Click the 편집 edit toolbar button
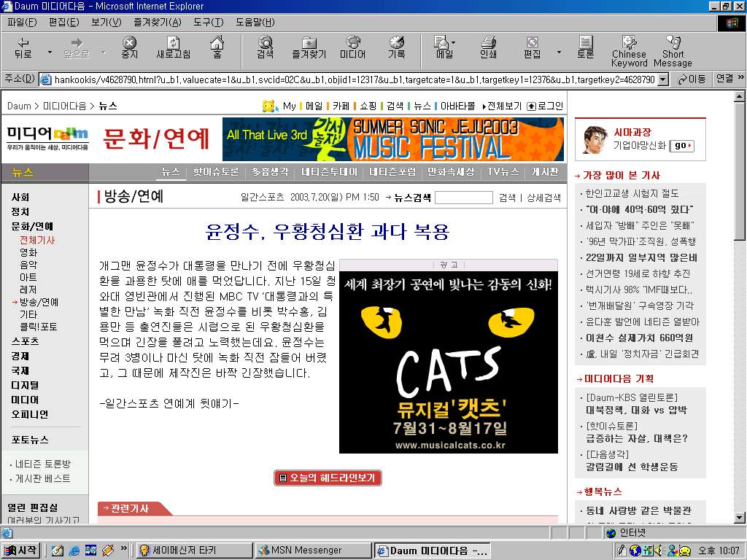This screenshot has height=560, width=747. pyautogui.click(x=532, y=48)
